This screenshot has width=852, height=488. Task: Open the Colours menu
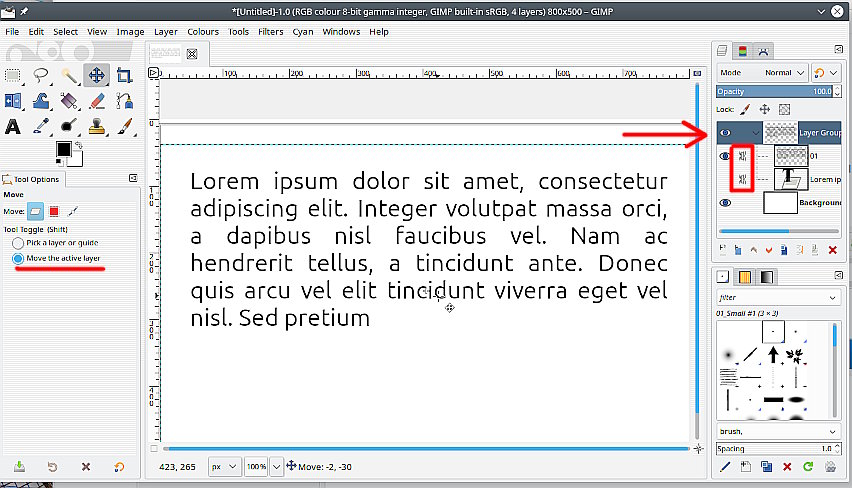pyautogui.click(x=203, y=32)
